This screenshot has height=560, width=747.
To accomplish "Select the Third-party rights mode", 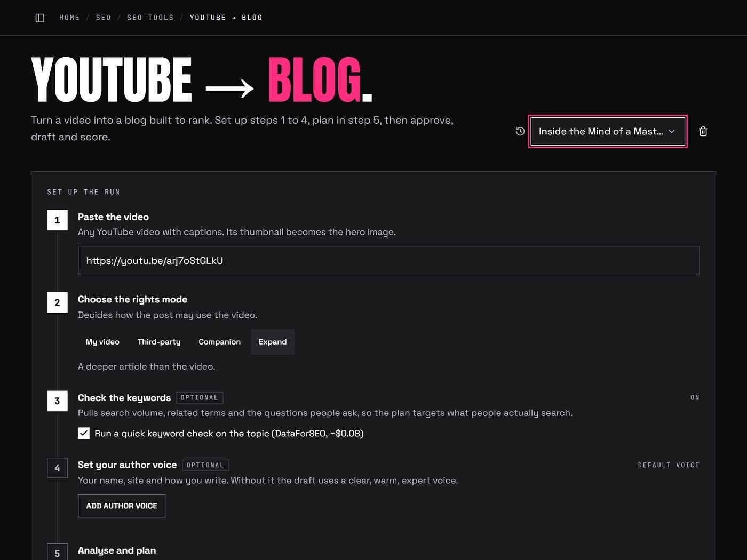I will [x=159, y=342].
